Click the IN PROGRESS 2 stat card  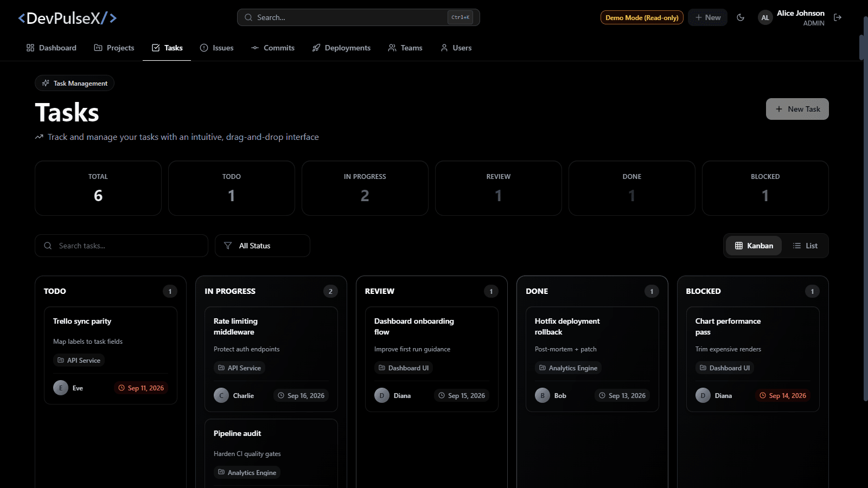point(365,188)
